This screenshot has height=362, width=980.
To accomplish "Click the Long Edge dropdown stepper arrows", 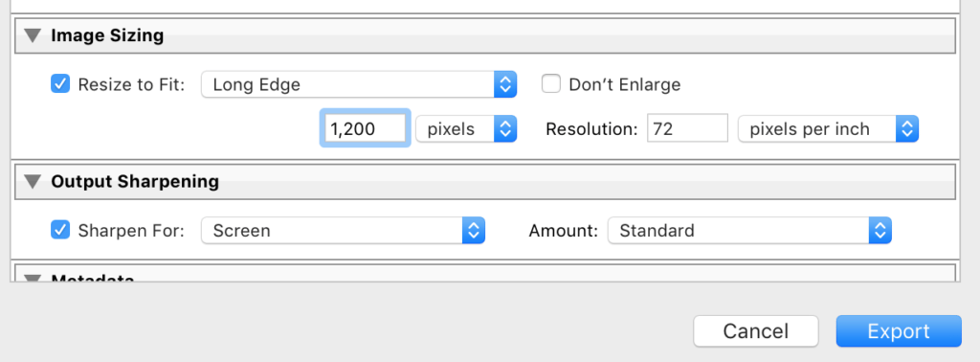I will (505, 84).
